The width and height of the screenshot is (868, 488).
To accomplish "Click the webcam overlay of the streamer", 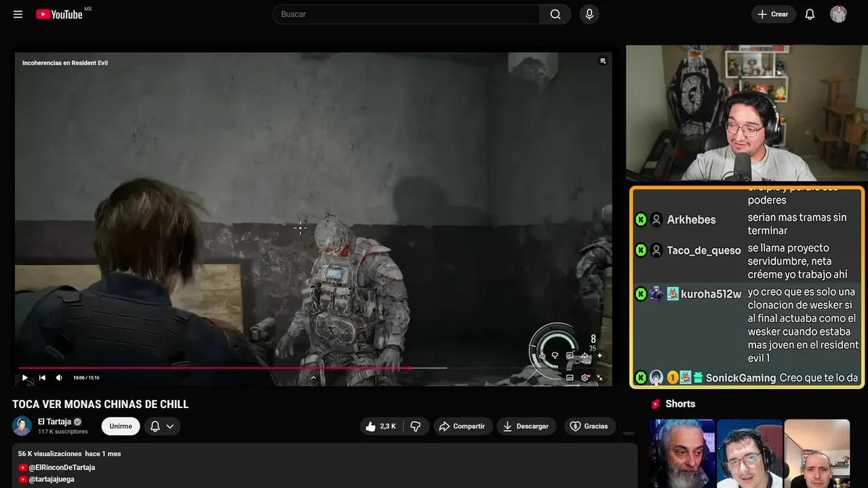I will pyautogui.click(x=747, y=113).
